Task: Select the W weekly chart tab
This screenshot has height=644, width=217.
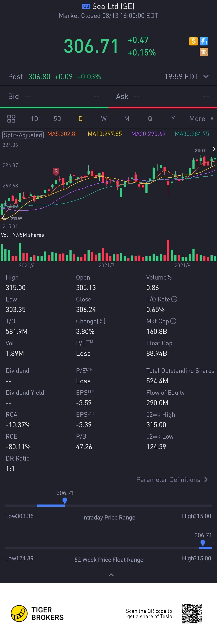Action: 104,118
